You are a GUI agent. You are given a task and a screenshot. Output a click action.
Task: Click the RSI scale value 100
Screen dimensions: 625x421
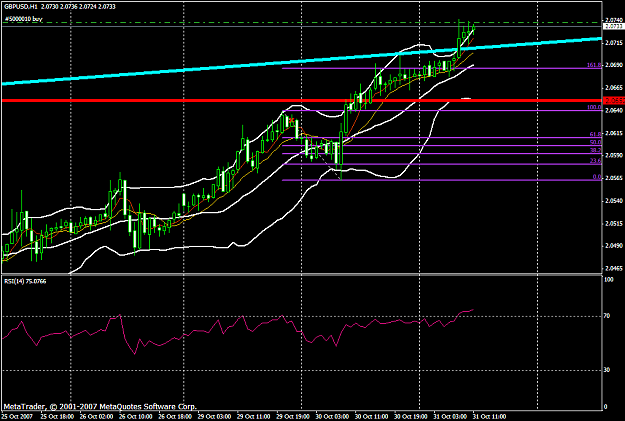(x=609, y=280)
